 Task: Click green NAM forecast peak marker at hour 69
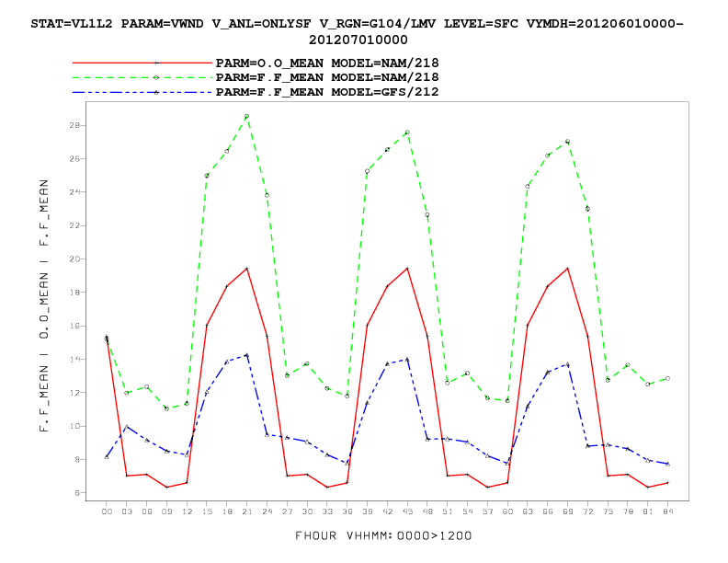click(x=567, y=142)
